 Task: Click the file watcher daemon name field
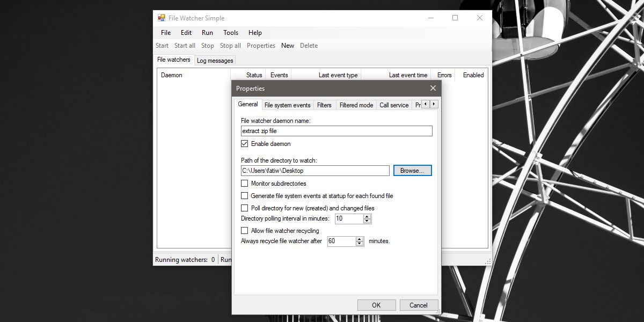coord(336,130)
